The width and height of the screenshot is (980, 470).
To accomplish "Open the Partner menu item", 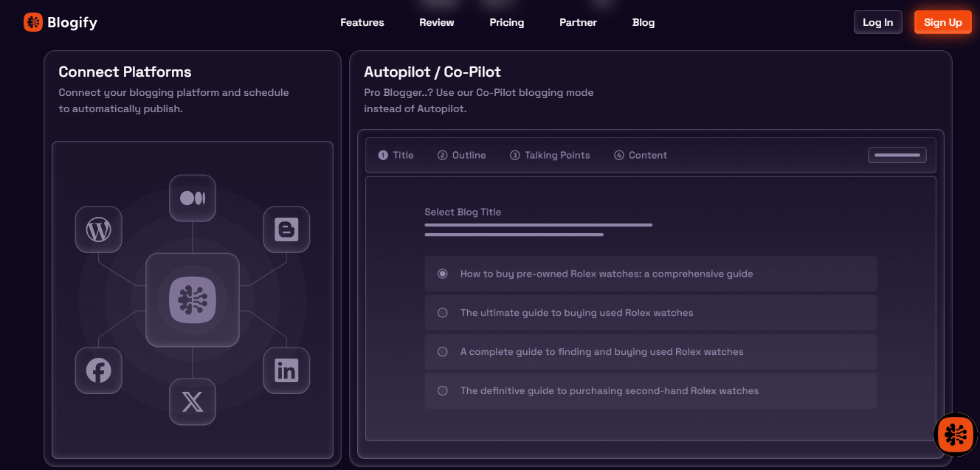I will (578, 22).
